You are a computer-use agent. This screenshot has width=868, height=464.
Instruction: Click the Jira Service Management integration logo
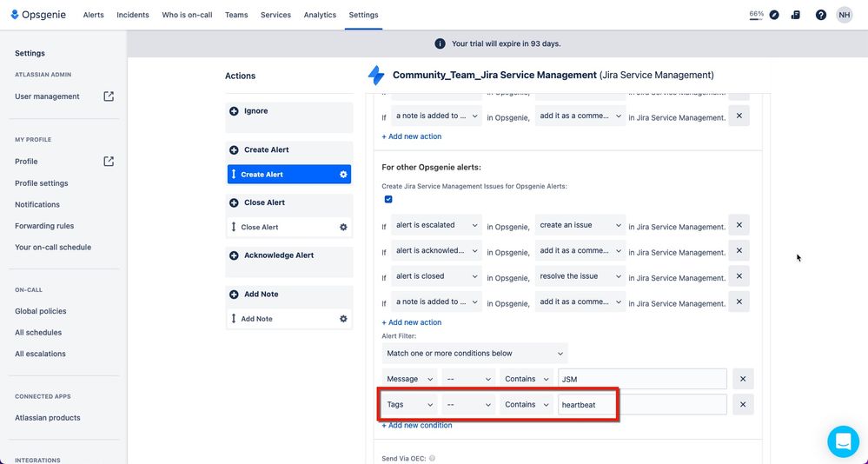pos(376,76)
